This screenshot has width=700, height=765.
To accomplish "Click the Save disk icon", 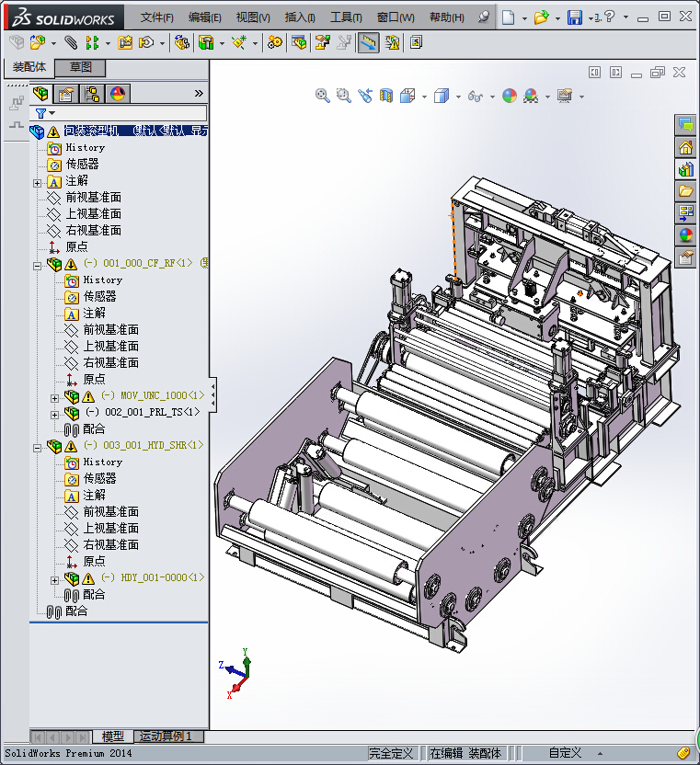I will tap(575, 17).
